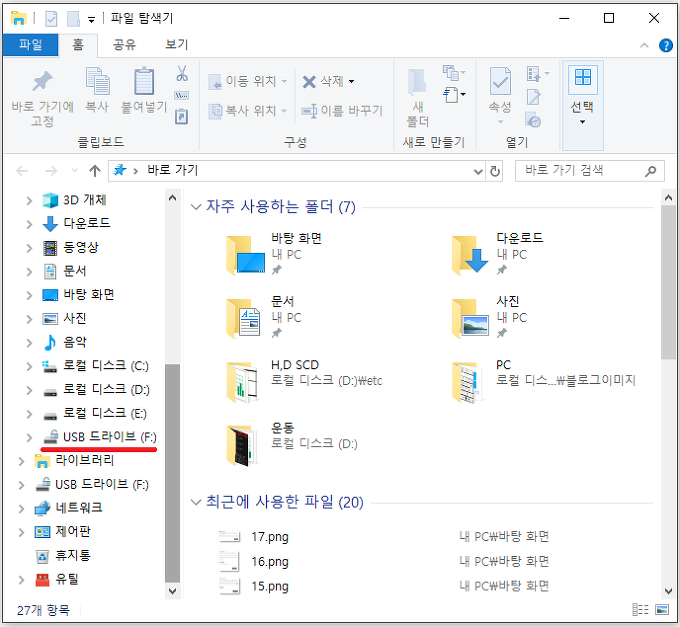Open the customize quick access toolbar dropdown

point(91,20)
